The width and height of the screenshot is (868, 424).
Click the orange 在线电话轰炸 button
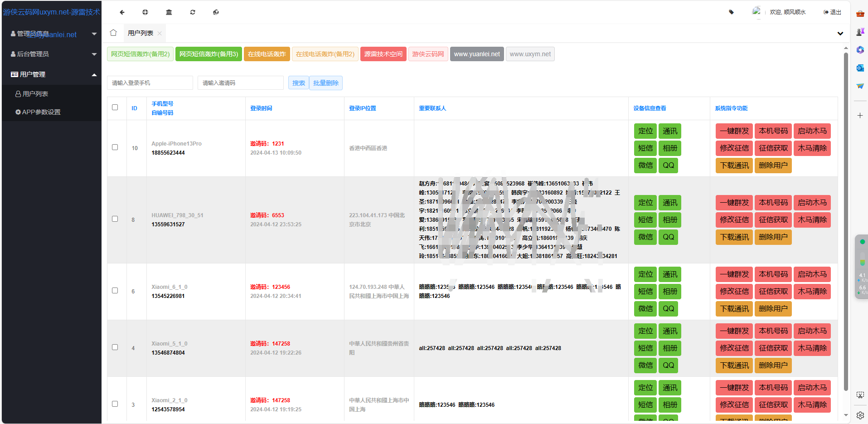(x=267, y=54)
